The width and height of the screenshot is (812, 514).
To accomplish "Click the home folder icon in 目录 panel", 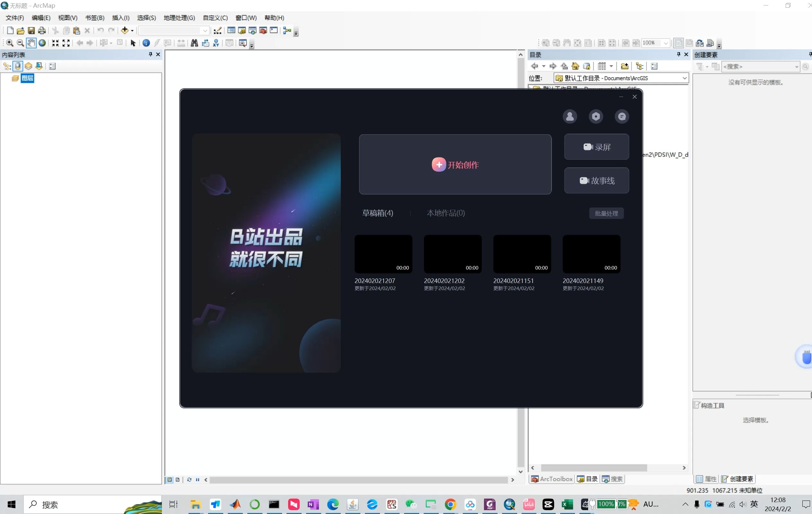I will tap(575, 66).
